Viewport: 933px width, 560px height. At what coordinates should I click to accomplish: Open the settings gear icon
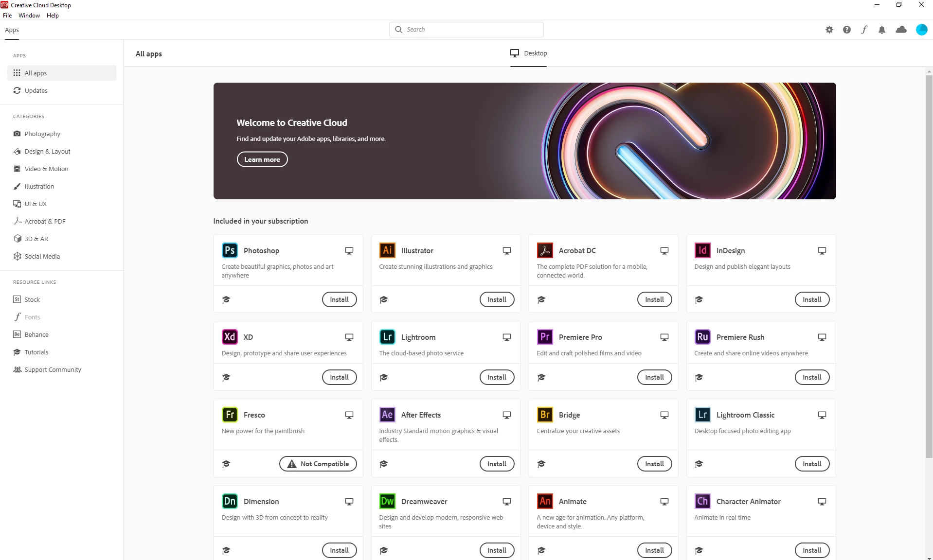(829, 30)
